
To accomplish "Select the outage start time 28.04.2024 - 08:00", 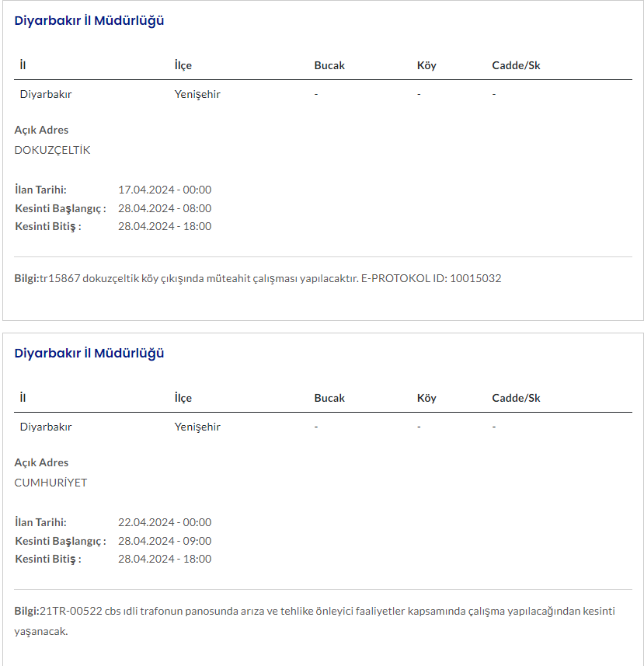I will (165, 208).
